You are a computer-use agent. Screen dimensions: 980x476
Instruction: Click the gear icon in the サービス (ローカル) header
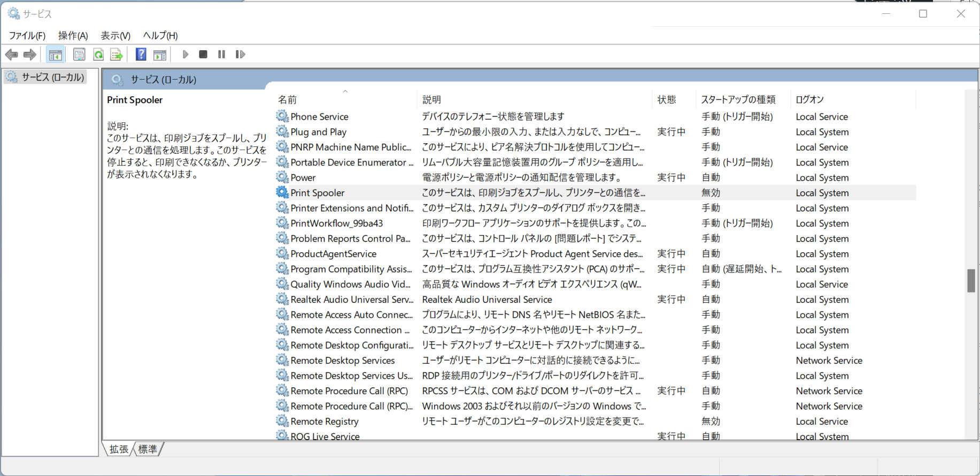[117, 80]
